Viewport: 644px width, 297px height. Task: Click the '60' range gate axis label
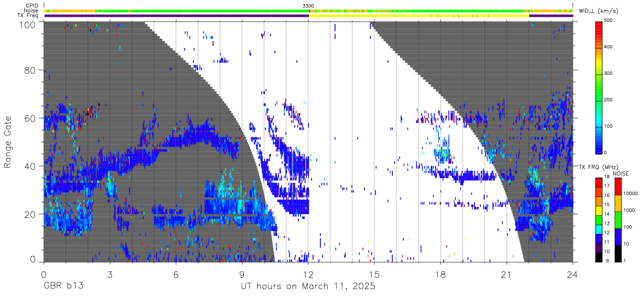30,118
